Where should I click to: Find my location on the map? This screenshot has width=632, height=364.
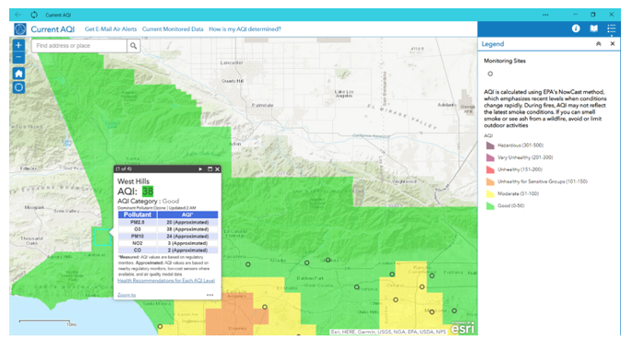coord(18,88)
